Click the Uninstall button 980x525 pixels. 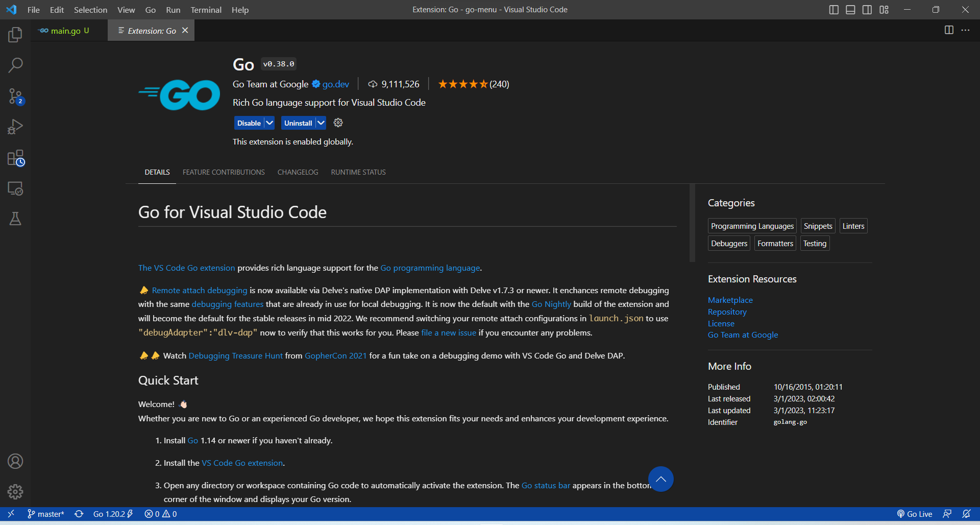pos(298,123)
